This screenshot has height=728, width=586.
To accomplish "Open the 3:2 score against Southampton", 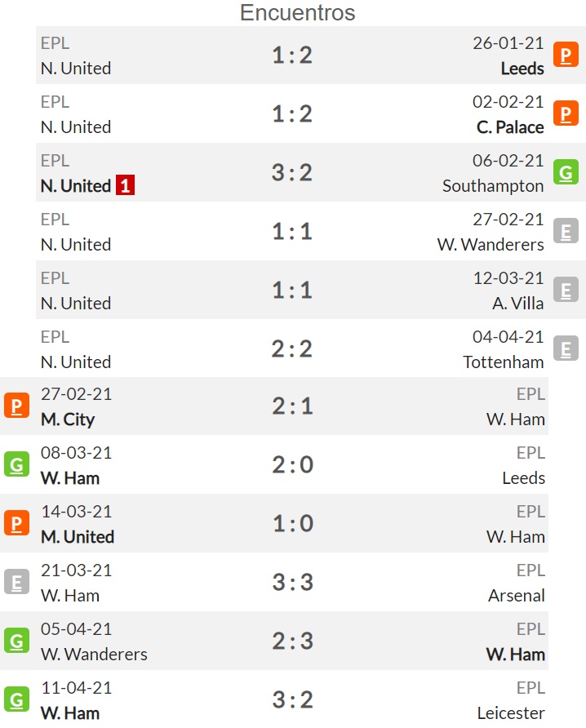I will pos(292,172).
